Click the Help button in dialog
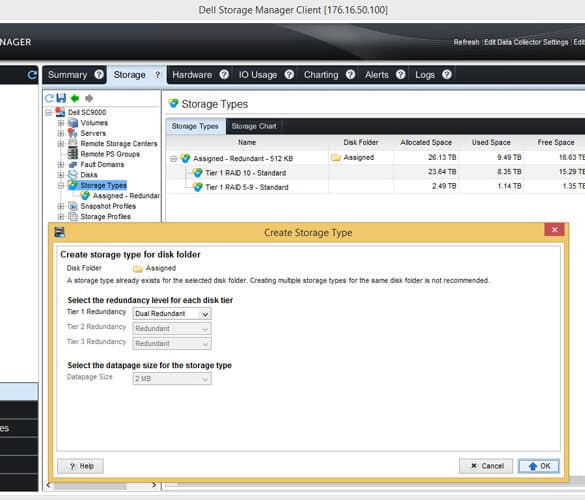Image resolution: width=585 pixels, height=500 pixels. (x=81, y=466)
